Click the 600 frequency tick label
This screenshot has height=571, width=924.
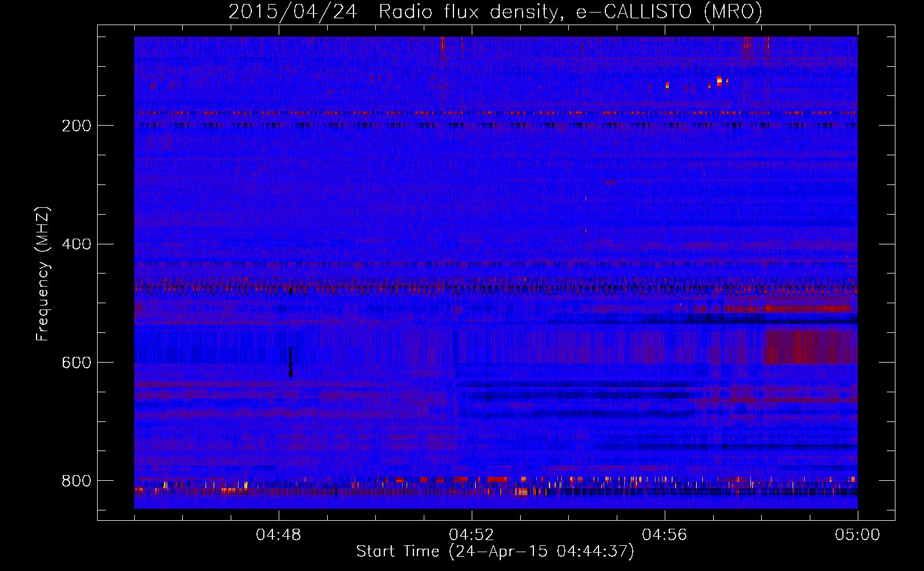(x=77, y=363)
